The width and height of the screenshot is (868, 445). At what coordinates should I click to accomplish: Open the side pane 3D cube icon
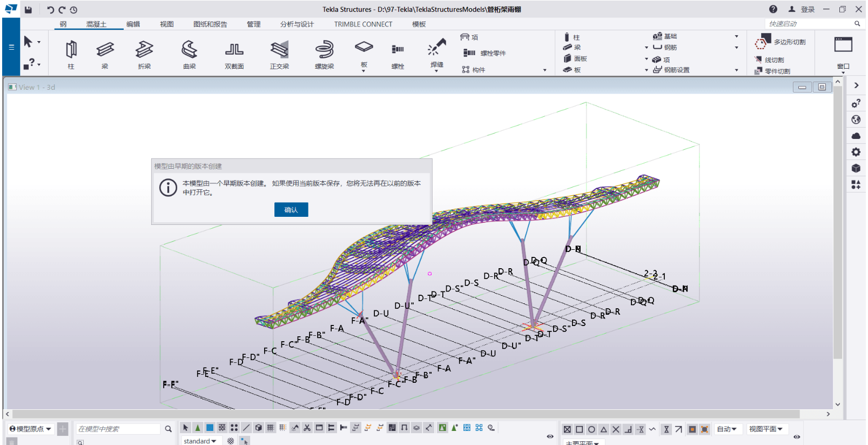[x=856, y=168]
